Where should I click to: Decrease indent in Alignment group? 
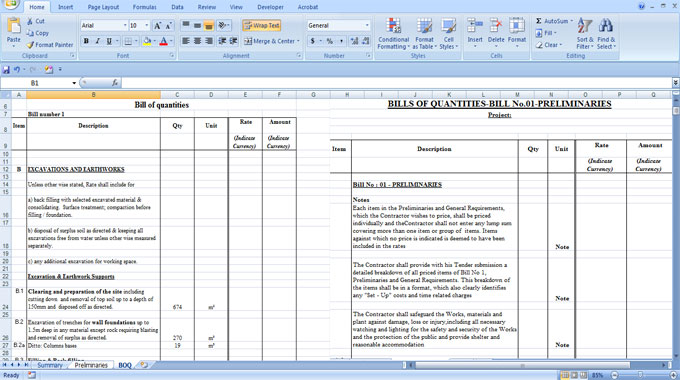coord(222,41)
